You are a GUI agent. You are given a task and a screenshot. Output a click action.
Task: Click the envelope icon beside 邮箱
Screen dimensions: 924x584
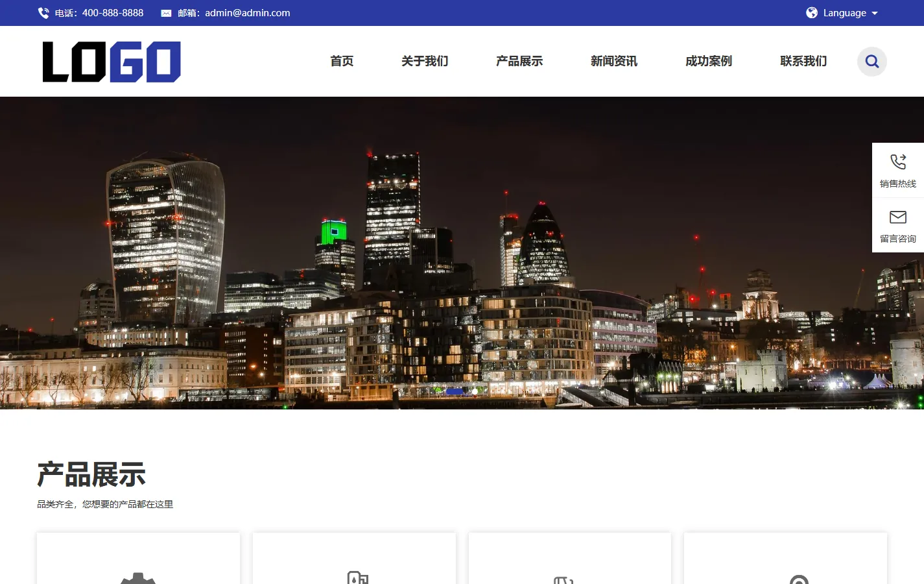pos(166,13)
